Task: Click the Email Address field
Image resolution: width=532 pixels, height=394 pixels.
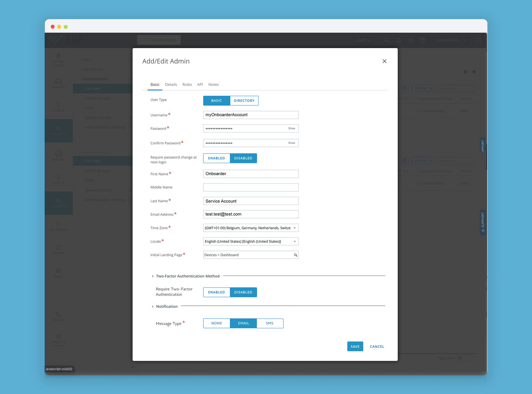Action: (x=251, y=214)
